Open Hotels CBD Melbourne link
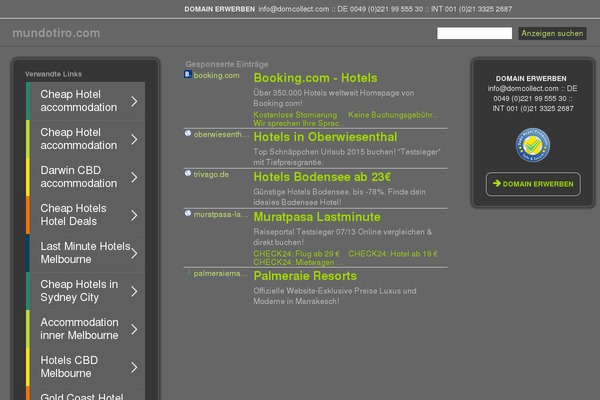This screenshot has width=600, height=400. (x=85, y=367)
